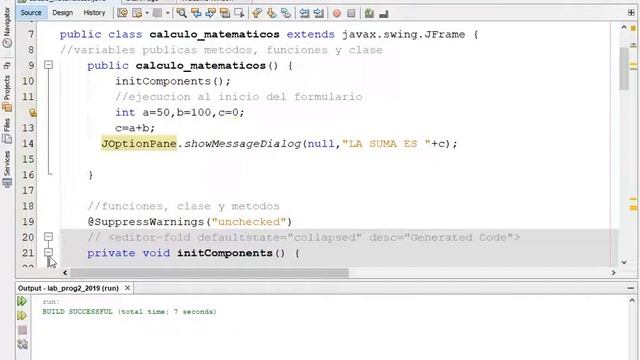Click the Comment lines icon
Image resolution: width=640 pixels, height=360 pixels.
(x=369, y=13)
